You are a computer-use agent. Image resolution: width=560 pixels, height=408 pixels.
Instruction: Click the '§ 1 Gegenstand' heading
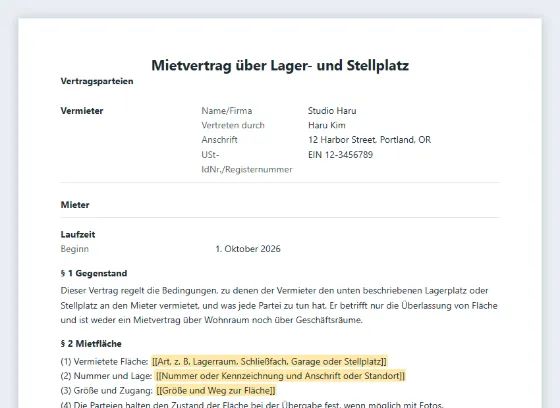(x=94, y=273)
